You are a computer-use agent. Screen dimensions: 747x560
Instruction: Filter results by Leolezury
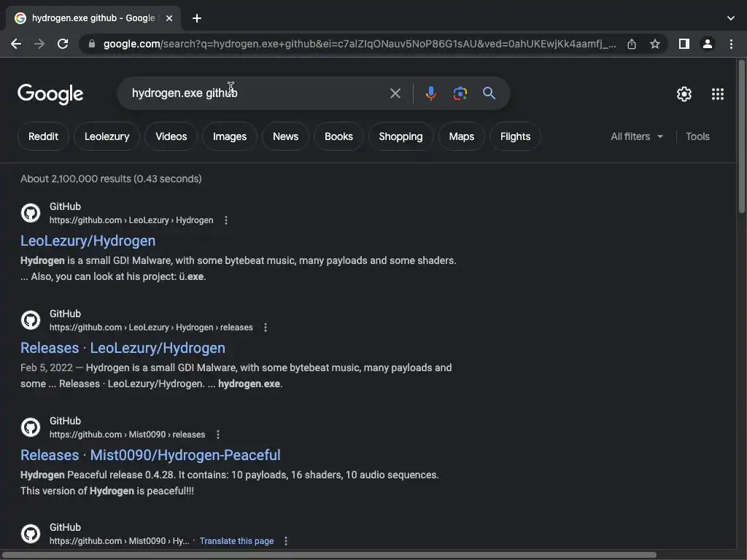point(107,136)
